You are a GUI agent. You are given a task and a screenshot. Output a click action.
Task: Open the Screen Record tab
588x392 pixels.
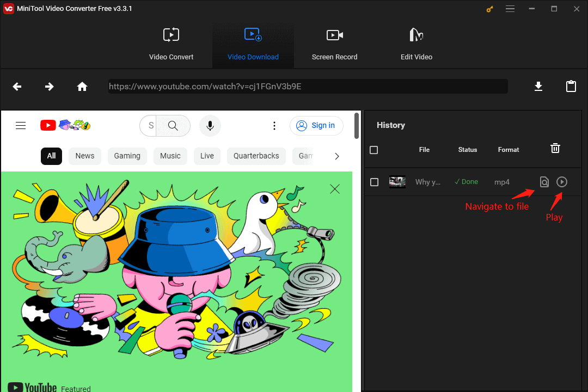tap(334, 45)
